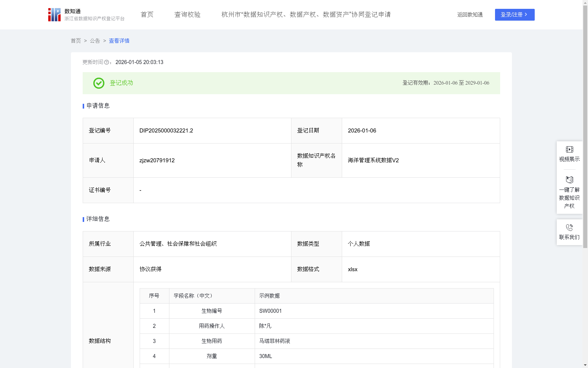Click the 生物用药 field name cell
This screenshot has height=368, width=588.
point(212,341)
